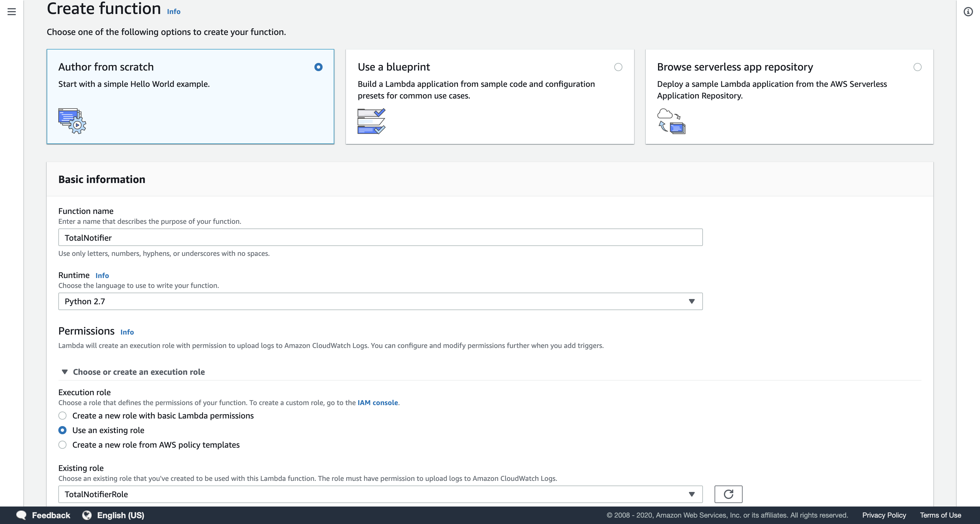Refresh the existing roles list
Screen dimensions: 980x524
pyautogui.click(x=728, y=494)
